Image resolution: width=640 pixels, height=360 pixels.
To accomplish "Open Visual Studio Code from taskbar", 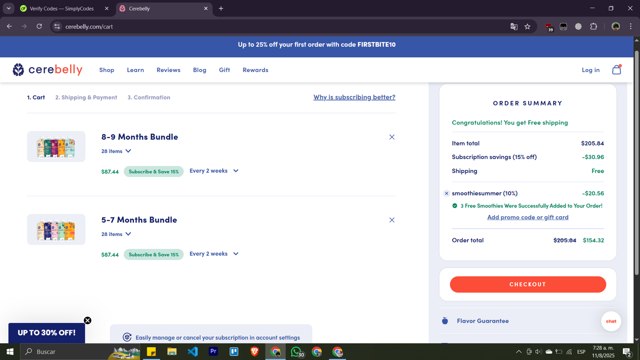I will click(x=193, y=351).
